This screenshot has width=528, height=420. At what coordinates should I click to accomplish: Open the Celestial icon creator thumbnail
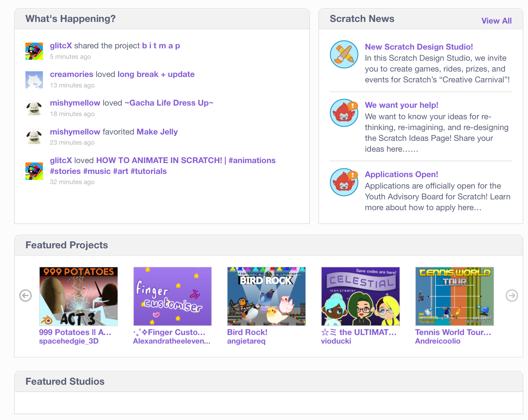pos(360,296)
